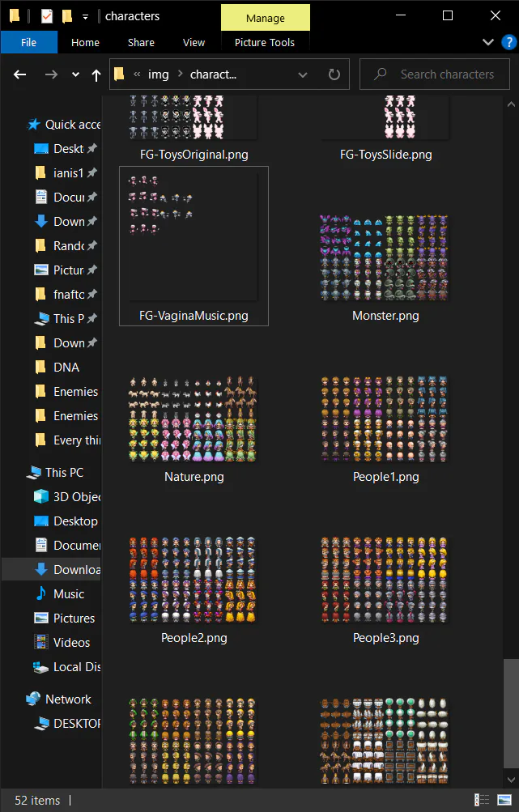Open the pinned This PC shortcut
The width and height of the screenshot is (519, 812).
[66, 318]
